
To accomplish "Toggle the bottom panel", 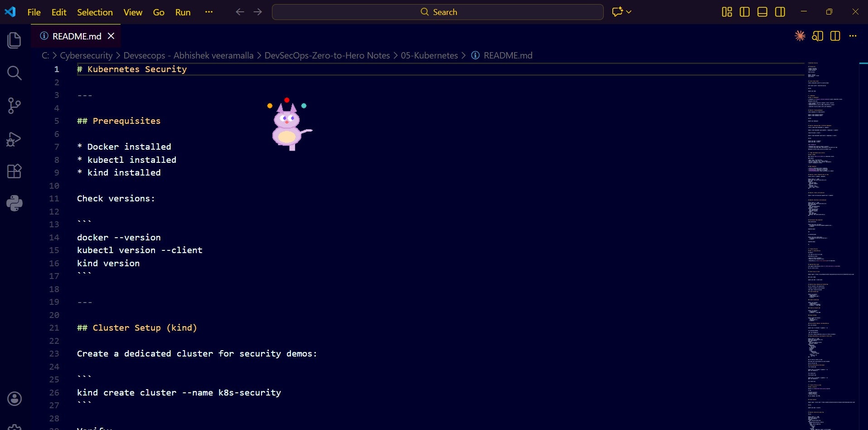I will 762,12.
